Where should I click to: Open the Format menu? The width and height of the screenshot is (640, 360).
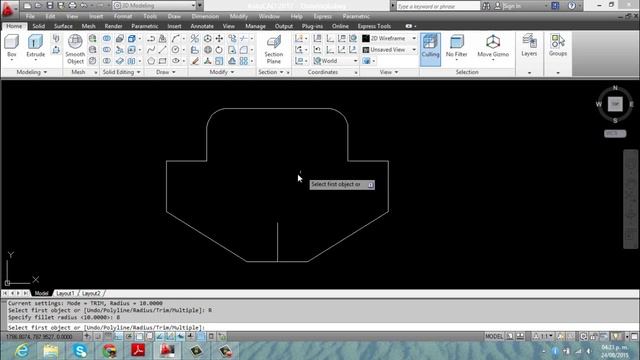coord(123,16)
